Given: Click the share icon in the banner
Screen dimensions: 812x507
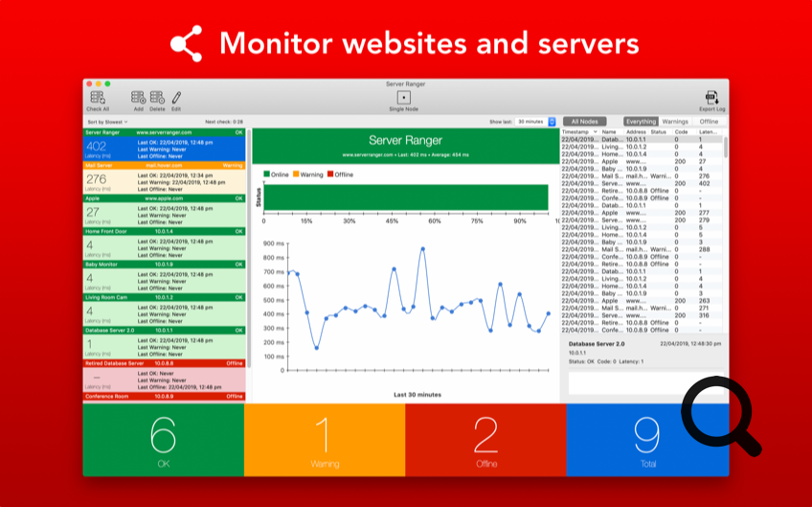Looking at the screenshot, I should [x=186, y=44].
